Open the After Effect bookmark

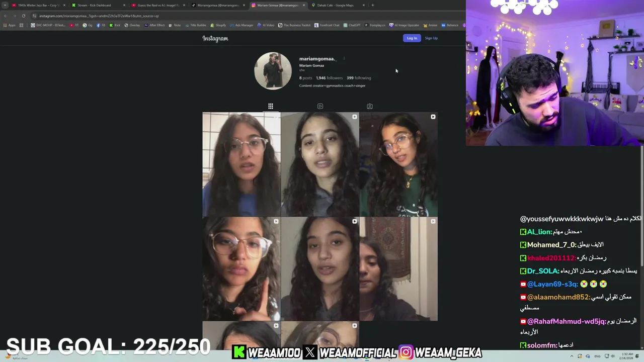154,25
